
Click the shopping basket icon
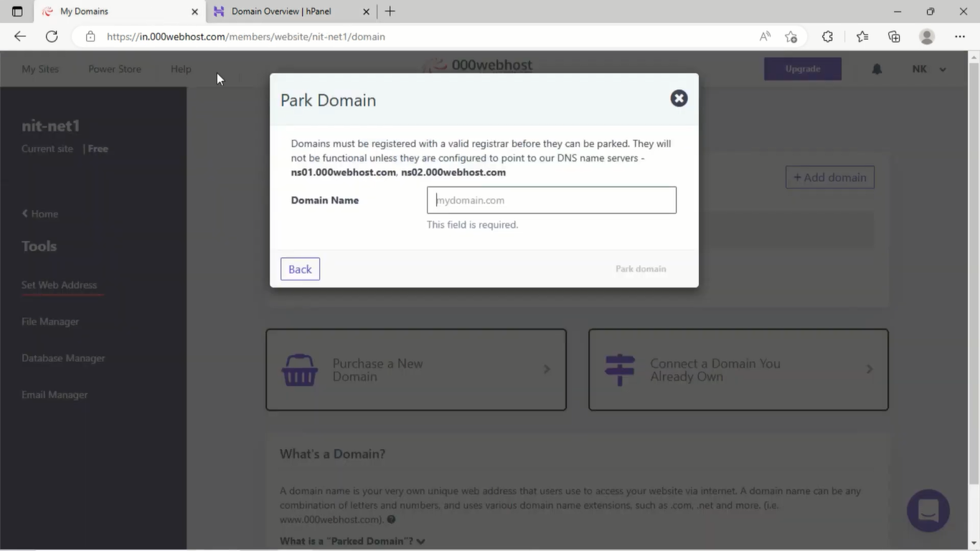299,369
